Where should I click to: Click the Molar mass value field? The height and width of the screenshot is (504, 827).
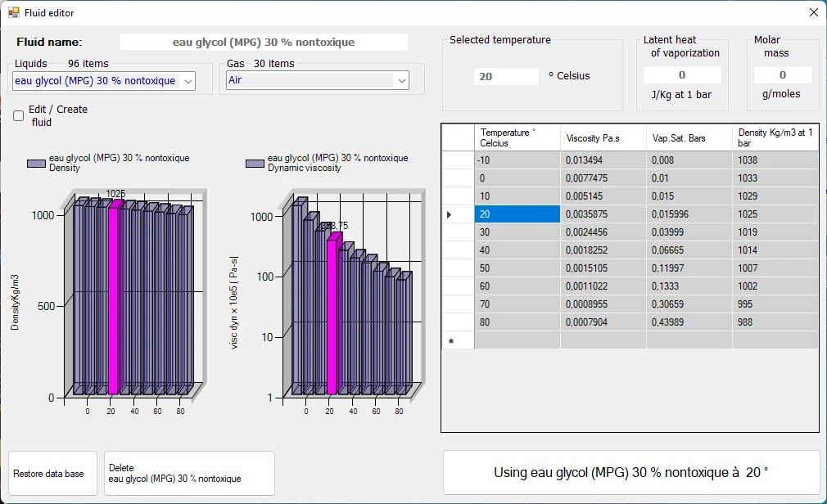tap(783, 74)
